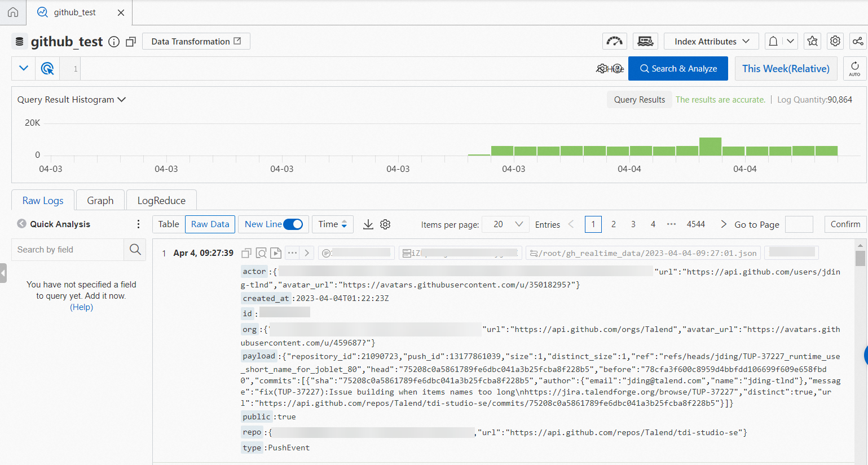
Task: Click the log list scrollbar
Action: click(860, 258)
